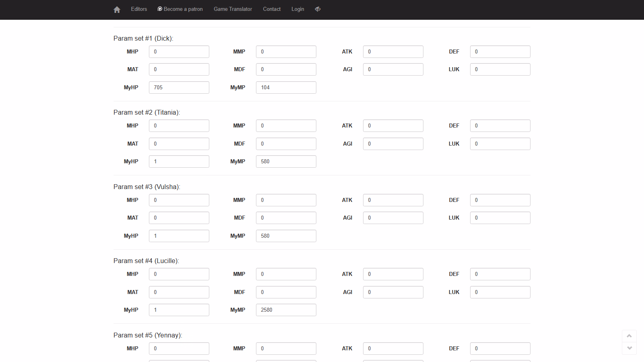Edit Vulsha's MyHP field
This screenshot has height=362, width=644.
179,236
